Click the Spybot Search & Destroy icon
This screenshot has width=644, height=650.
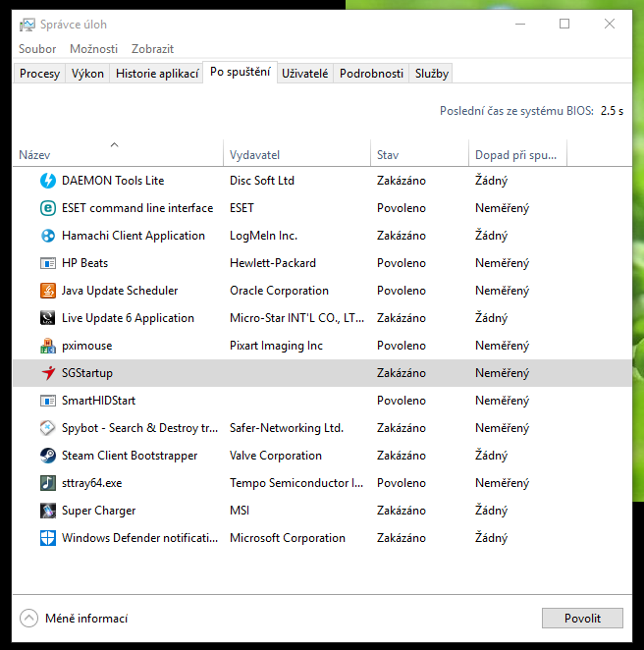tap(48, 428)
